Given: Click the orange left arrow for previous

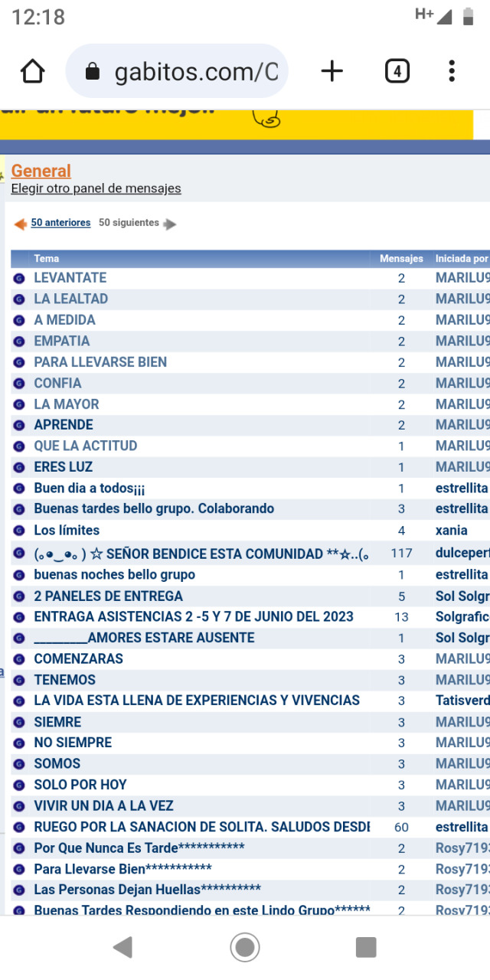Looking at the screenshot, I should tap(21, 224).
